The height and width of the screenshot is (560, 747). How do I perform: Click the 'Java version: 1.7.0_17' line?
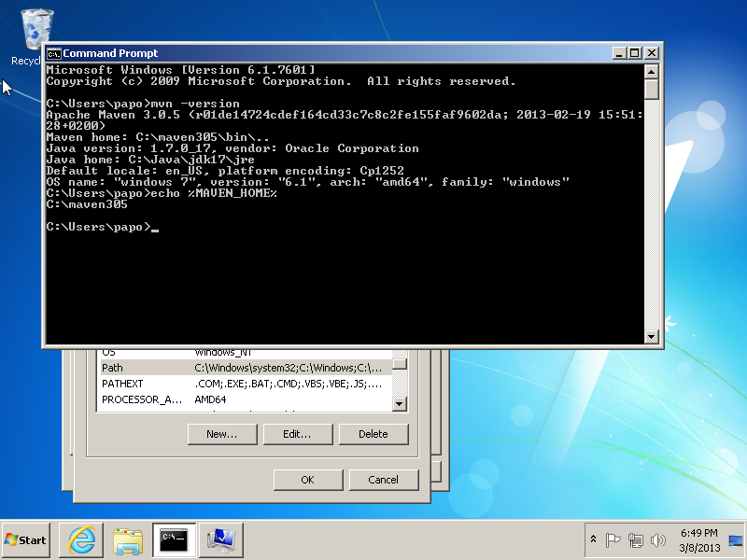233,148
